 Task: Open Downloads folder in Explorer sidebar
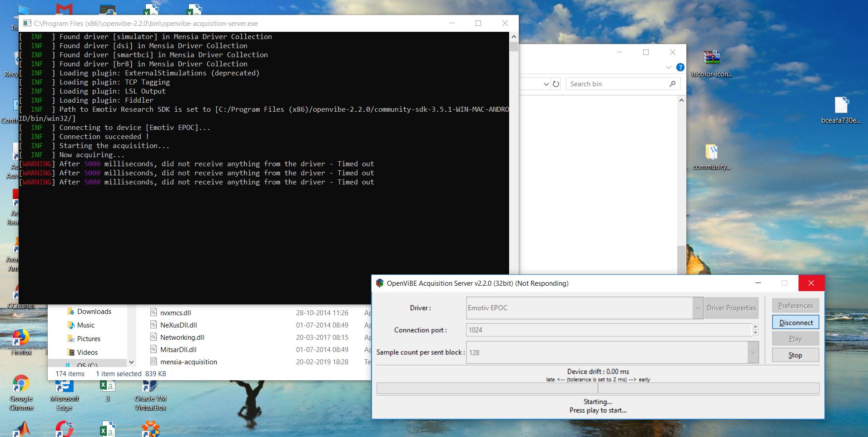pyautogui.click(x=89, y=311)
